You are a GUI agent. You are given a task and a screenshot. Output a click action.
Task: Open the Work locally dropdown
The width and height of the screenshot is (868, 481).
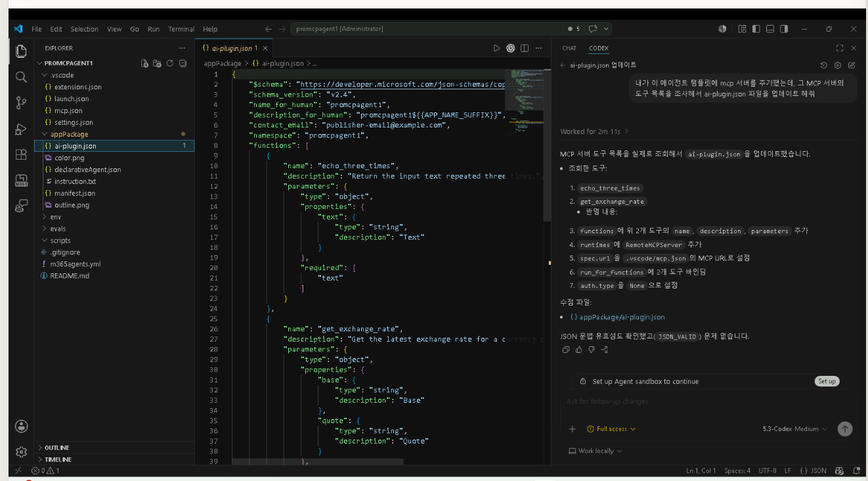pos(596,451)
